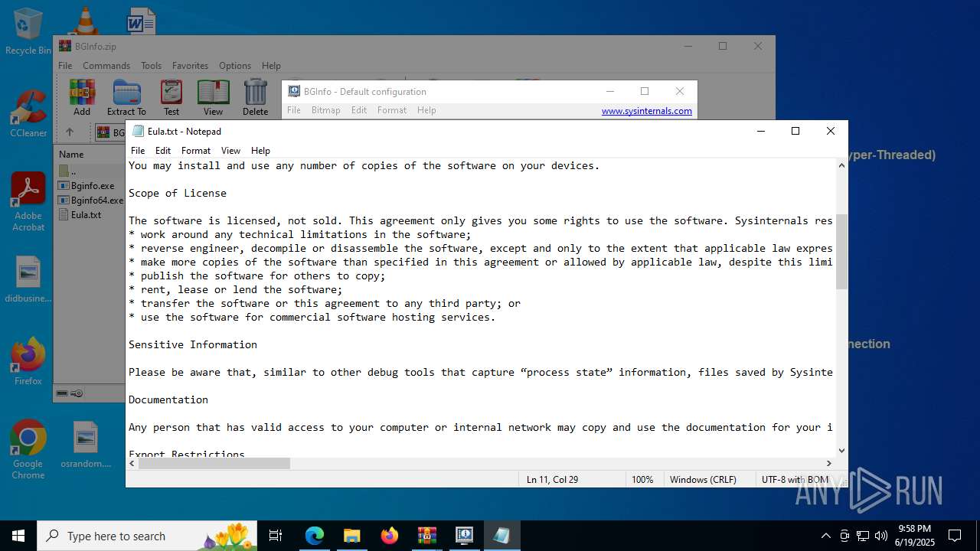
Task: Open the Options menu in WinRAR
Action: tap(235, 66)
